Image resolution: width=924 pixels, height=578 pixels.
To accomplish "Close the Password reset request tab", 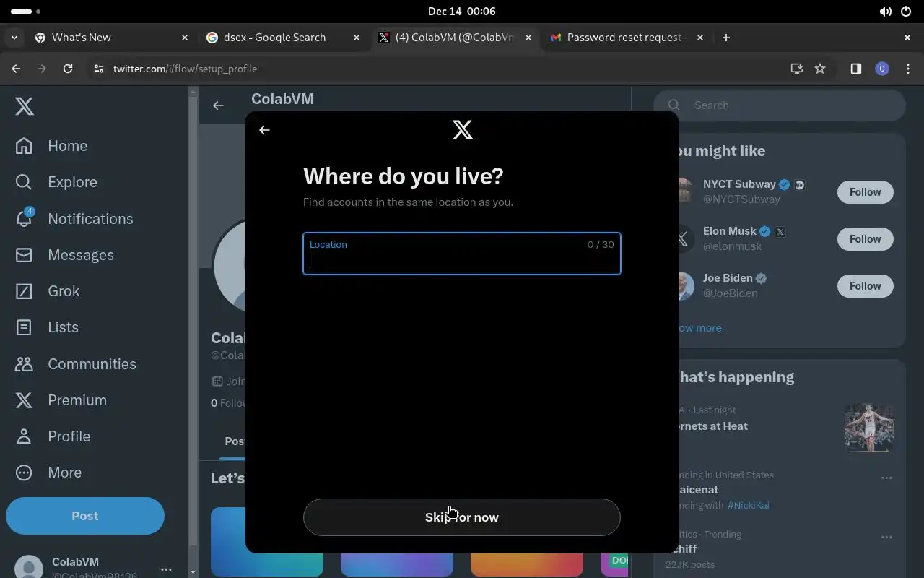I will tap(700, 38).
